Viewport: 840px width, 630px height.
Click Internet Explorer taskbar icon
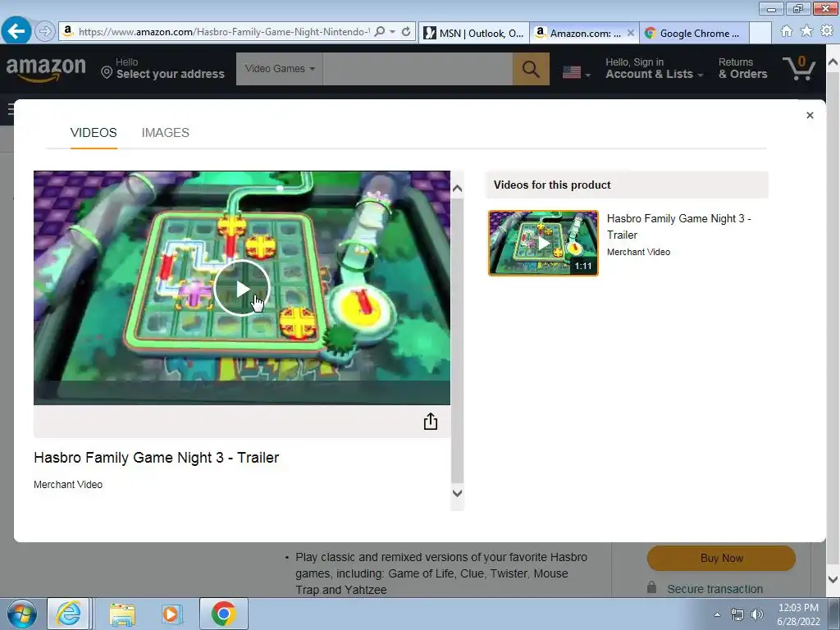69,614
